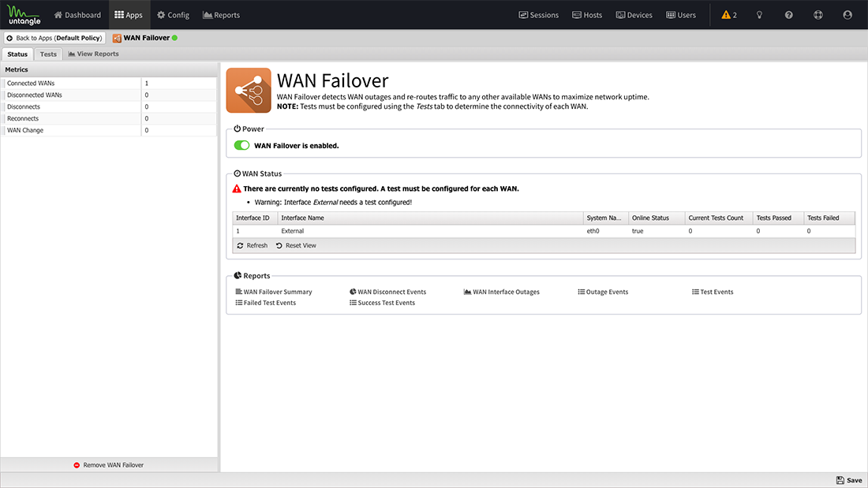View the Hosts list
868x488 pixels.
(587, 15)
